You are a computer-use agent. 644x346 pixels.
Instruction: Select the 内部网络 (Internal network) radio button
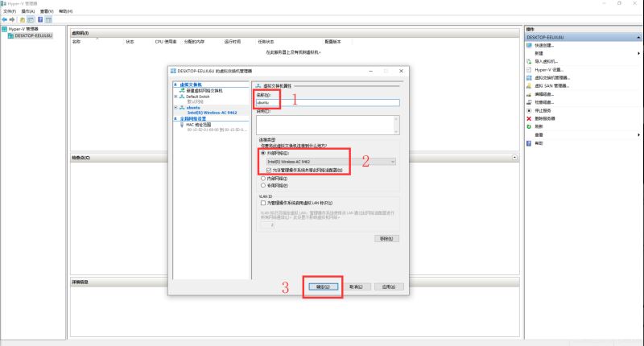262,178
